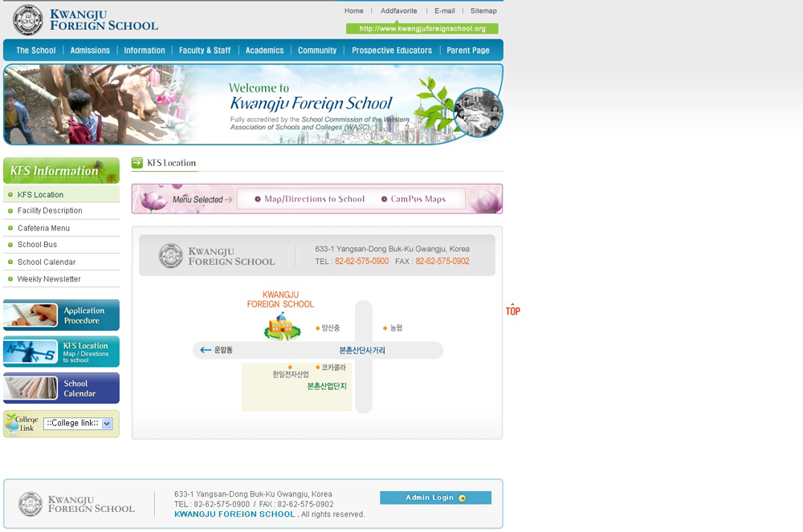Click the welcome banner student thumbnail
Image resolution: width=803 pixels, height=532 pixels.
[478, 112]
